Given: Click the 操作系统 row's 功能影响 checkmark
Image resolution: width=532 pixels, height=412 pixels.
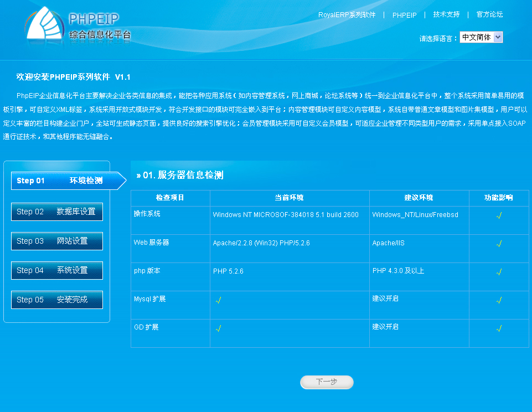Looking at the screenshot, I should pyautogui.click(x=499, y=215).
